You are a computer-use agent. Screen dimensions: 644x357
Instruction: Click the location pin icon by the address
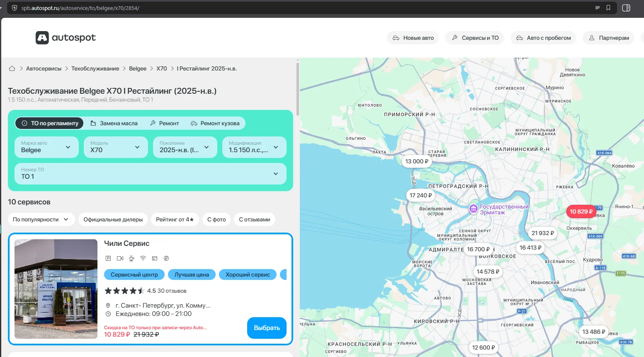(x=108, y=306)
